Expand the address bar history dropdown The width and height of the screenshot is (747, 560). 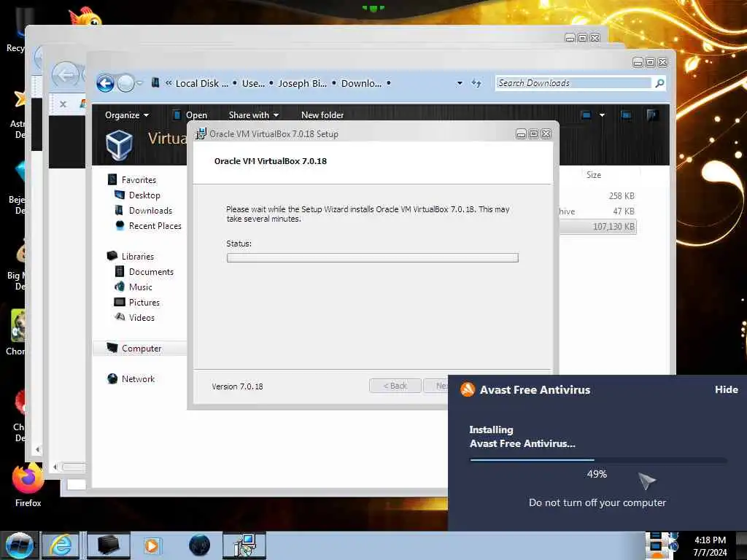pyautogui.click(x=460, y=83)
